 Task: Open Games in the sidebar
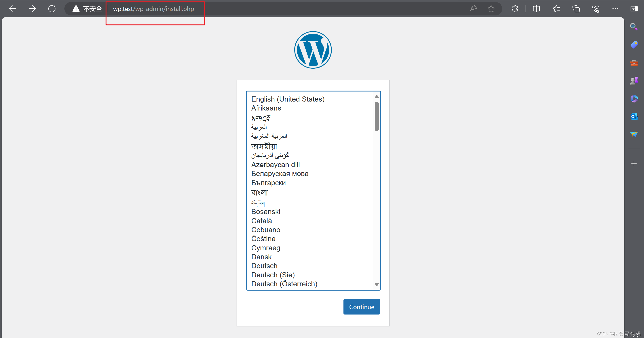click(634, 80)
